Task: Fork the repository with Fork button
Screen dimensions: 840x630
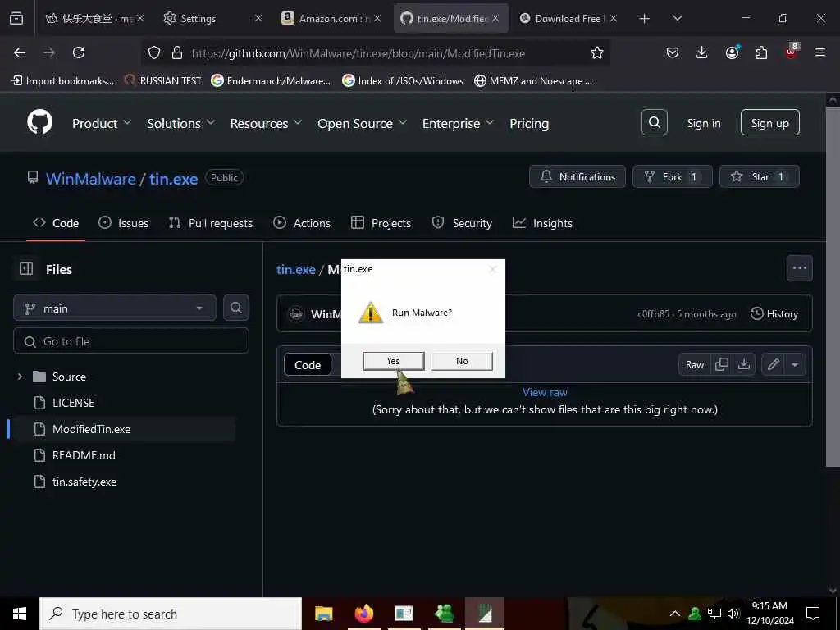Action: 672,177
